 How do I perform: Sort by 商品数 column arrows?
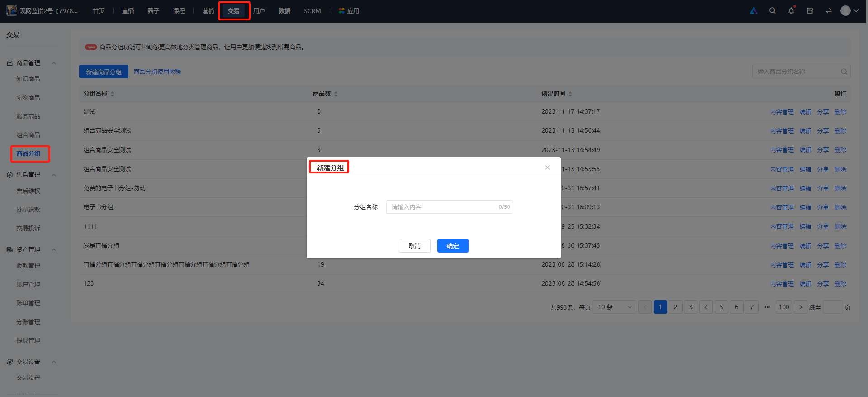point(336,94)
